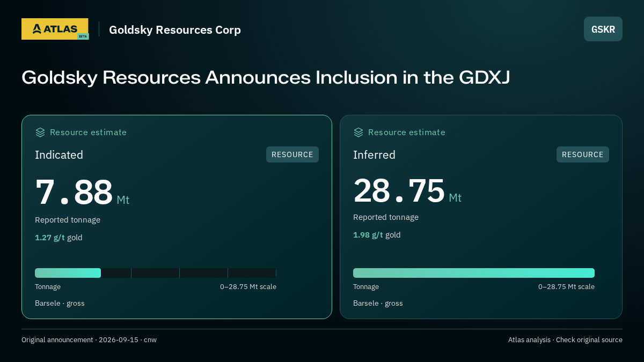
Task: Click the headline about GDXJ inclusion
Action: point(266,77)
